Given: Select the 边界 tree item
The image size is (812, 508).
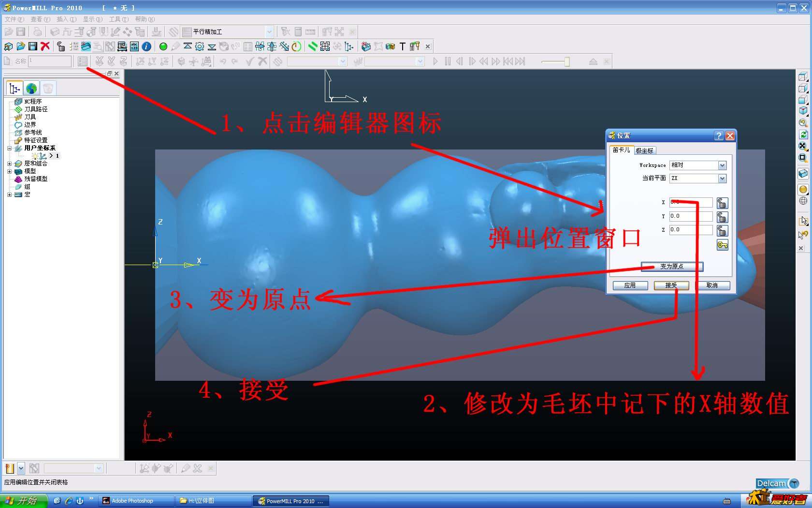Looking at the screenshot, I should (30, 125).
